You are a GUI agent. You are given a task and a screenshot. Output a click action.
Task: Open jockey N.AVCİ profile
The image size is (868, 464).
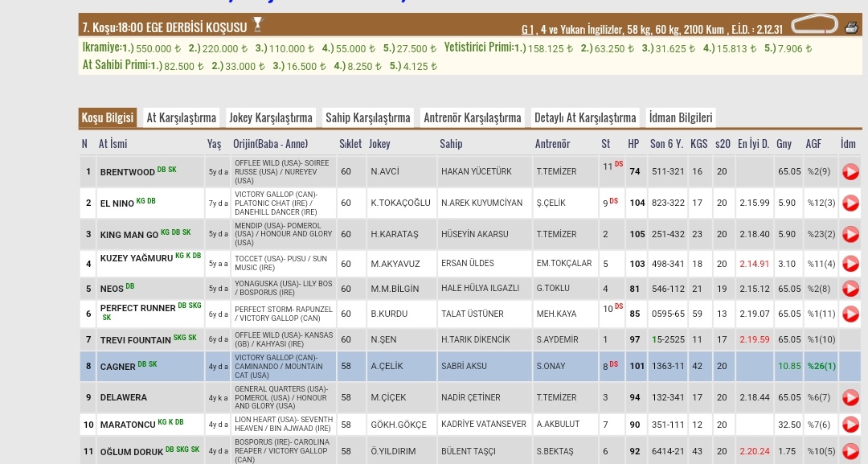coord(385,171)
